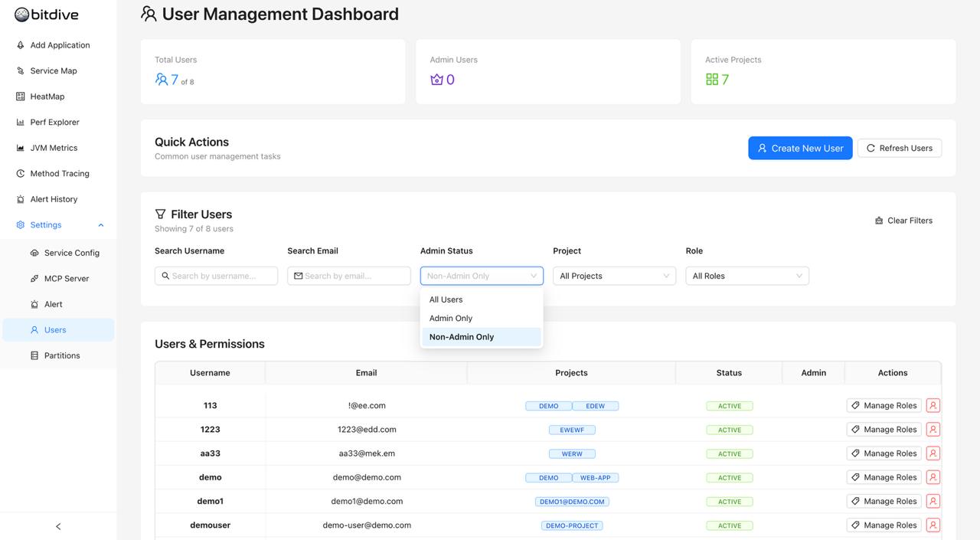Screen dimensions: 980x540
Task: Click the user delete icon for demo
Action: [933, 477]
